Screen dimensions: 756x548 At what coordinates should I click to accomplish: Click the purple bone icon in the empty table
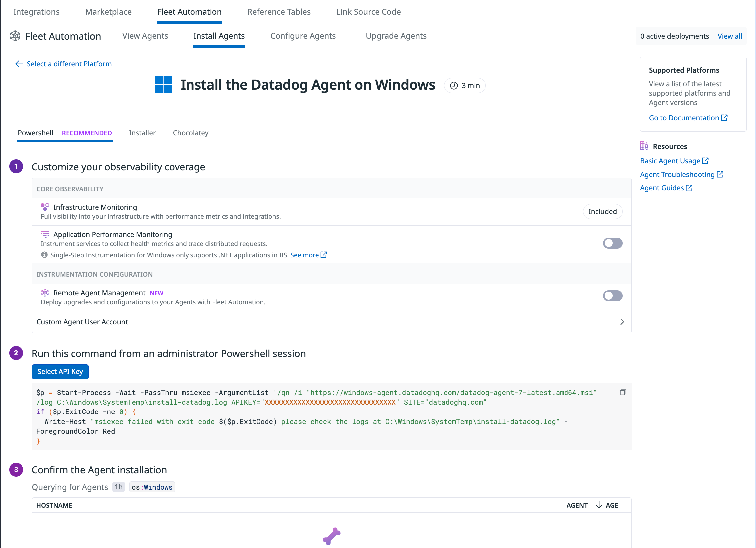(332, 536)
